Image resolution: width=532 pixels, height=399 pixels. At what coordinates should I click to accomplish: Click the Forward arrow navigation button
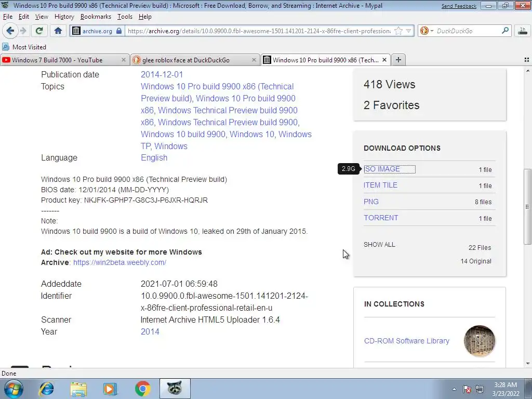23,31
